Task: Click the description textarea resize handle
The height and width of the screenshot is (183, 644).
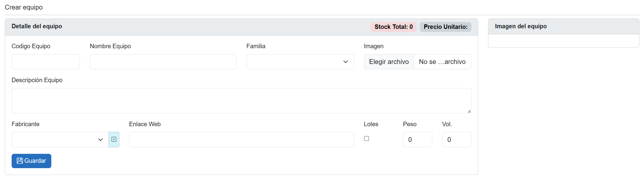Action: 469,111
